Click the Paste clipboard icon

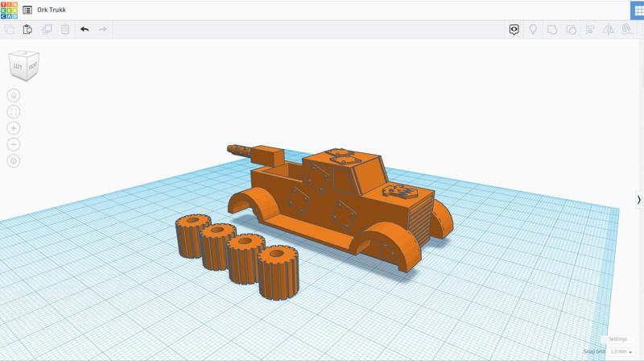(x=27, y=29)
